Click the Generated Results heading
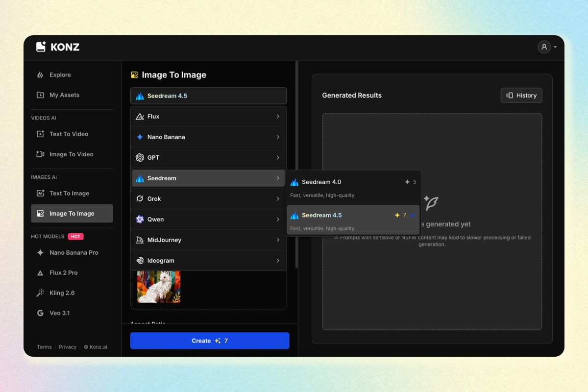The height and width of the screenshot is (392, 588). coord(352,96)
